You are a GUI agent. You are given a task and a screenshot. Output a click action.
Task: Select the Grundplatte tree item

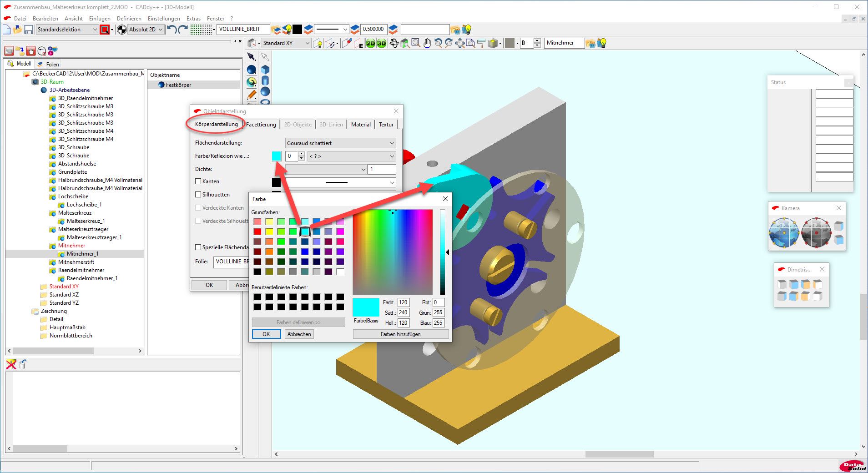tap(72, 172)
